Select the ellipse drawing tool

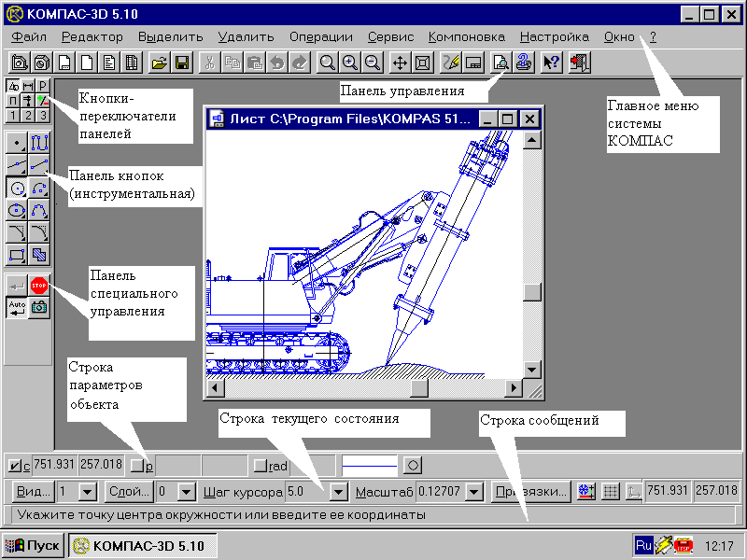[17, 210]
